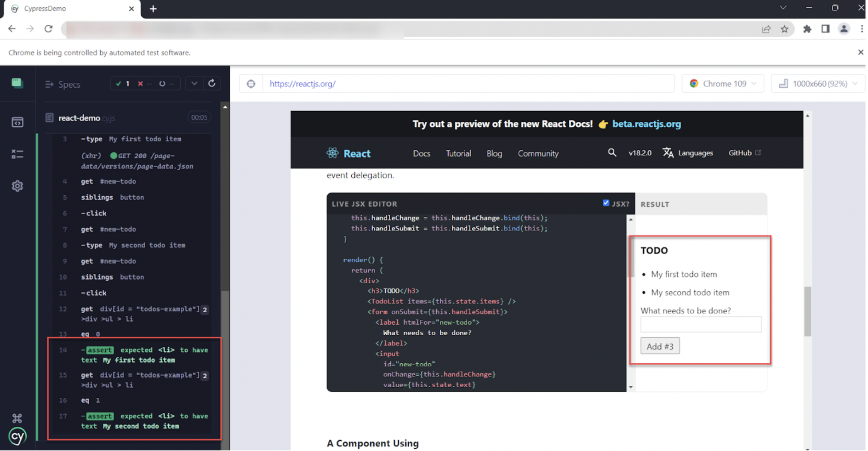Screen dimensions: 868x451
Task: Open the Chrome profile avatar
Action: pos(844,29)
